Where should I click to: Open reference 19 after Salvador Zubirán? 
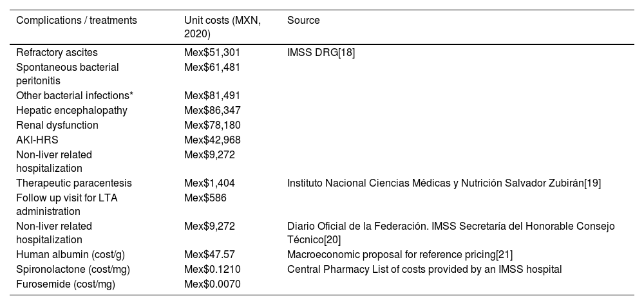(x=592, y=183)
